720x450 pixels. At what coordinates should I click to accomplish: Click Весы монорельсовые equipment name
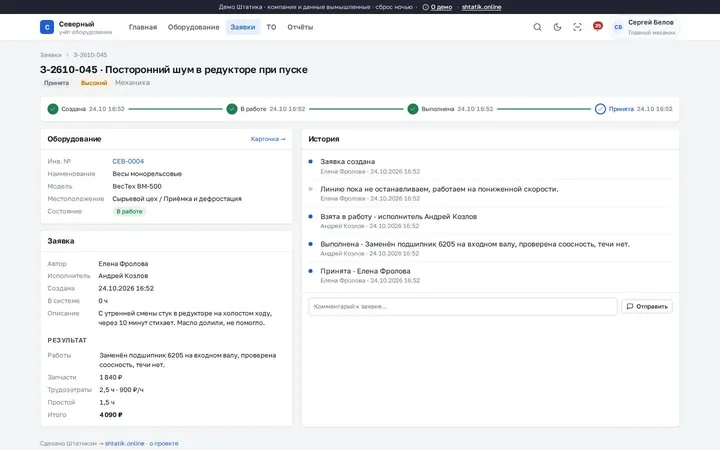click(x=147, y=174)
